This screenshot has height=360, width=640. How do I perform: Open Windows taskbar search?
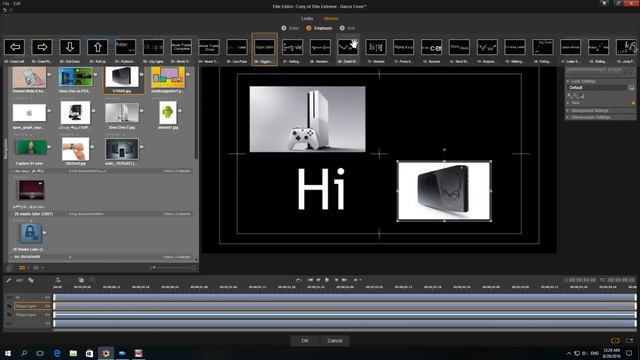(x=24, y=353)
